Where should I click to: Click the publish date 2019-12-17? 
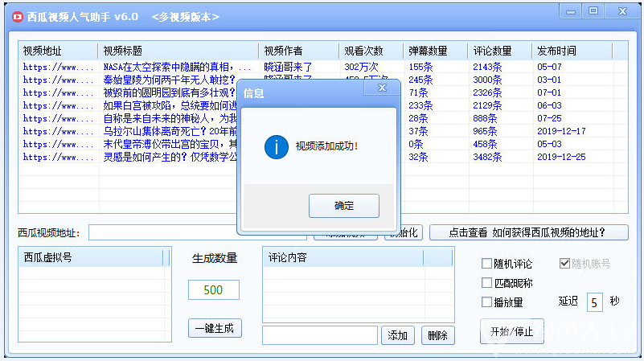pyautogui.click(x=561, y=131)
